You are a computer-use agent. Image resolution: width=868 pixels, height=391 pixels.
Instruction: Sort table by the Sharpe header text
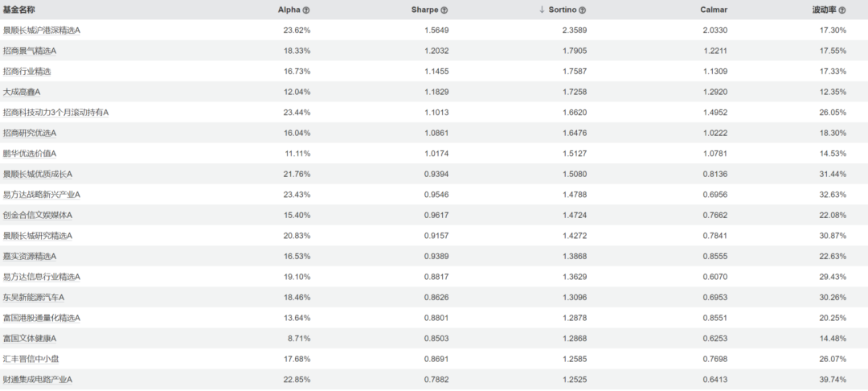(x=424, y=10)
